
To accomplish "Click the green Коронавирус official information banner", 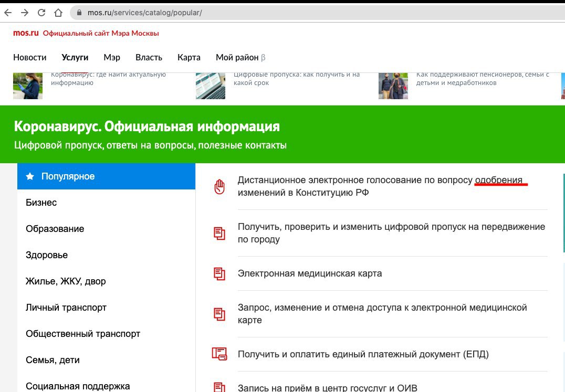I will 282,134.
